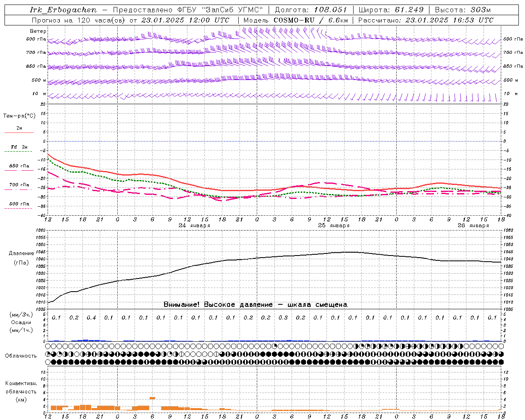Click the '2м' temperature legend entry

(x=19, y=128)
